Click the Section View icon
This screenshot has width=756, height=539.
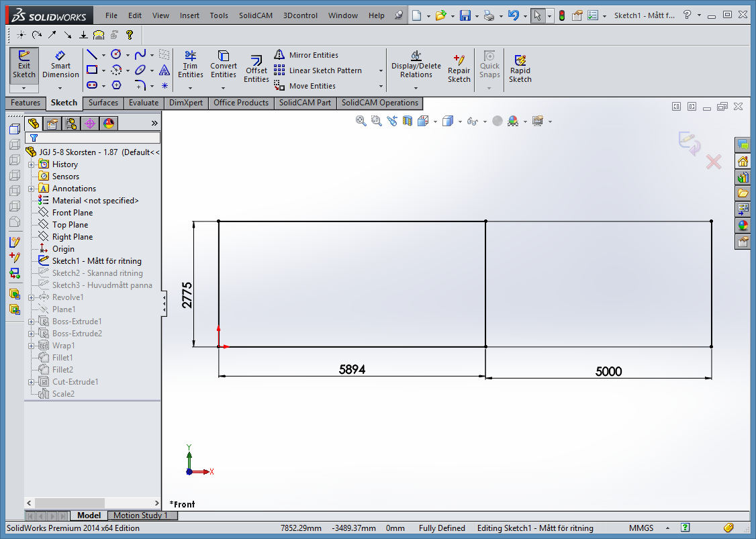point(408,121)
